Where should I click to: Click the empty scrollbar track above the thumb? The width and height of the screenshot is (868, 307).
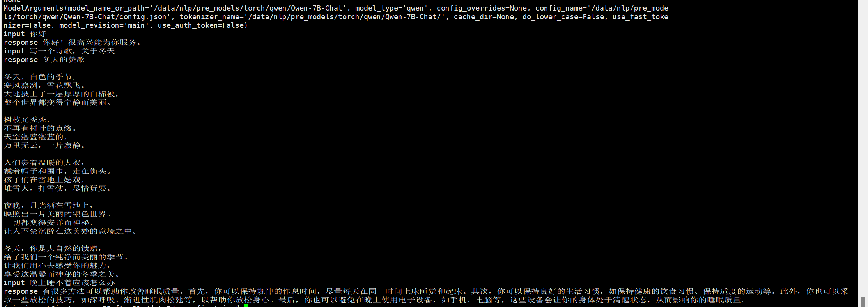[863, 148]
